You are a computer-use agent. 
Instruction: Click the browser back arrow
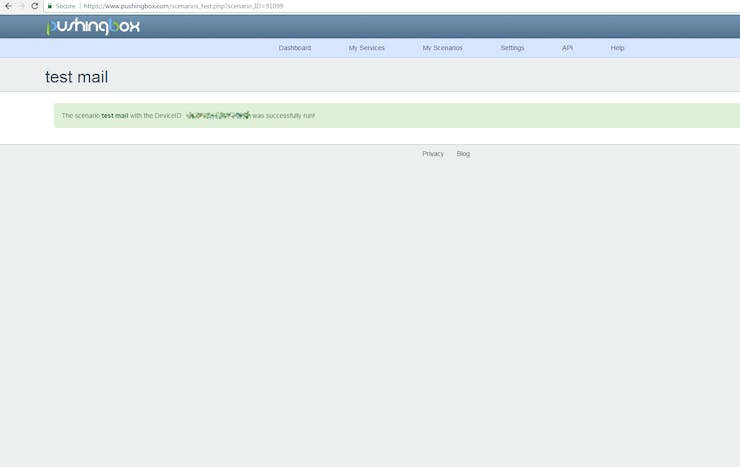[x=8, y=6]
